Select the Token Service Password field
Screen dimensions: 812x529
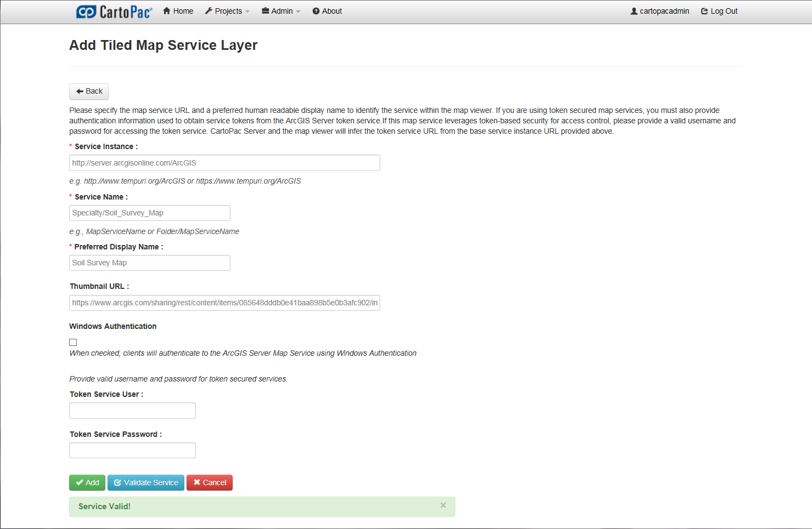click(x=132, y=451)
